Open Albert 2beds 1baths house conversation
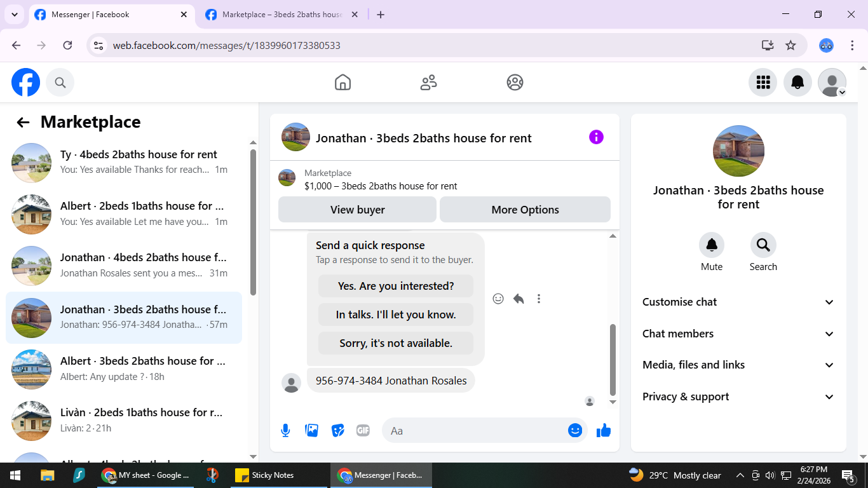The image size is (868, 488). tap(124, 214)
